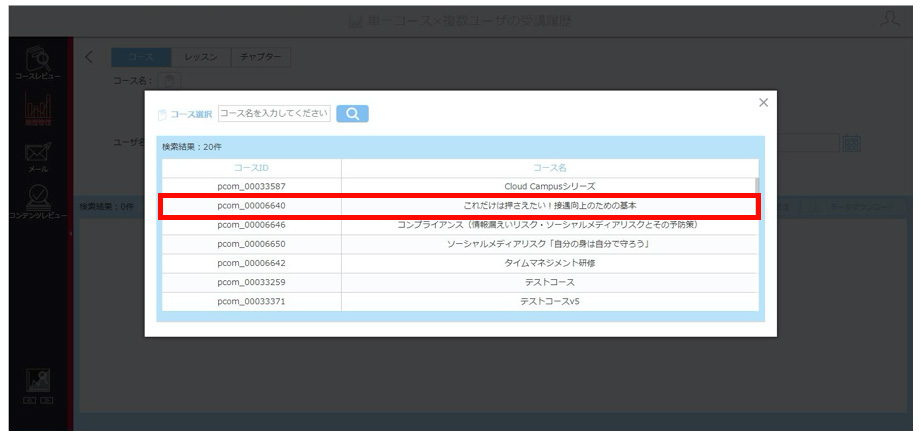
Task: Click the データダウンロード button behind dialog
Action: (855, 207)
